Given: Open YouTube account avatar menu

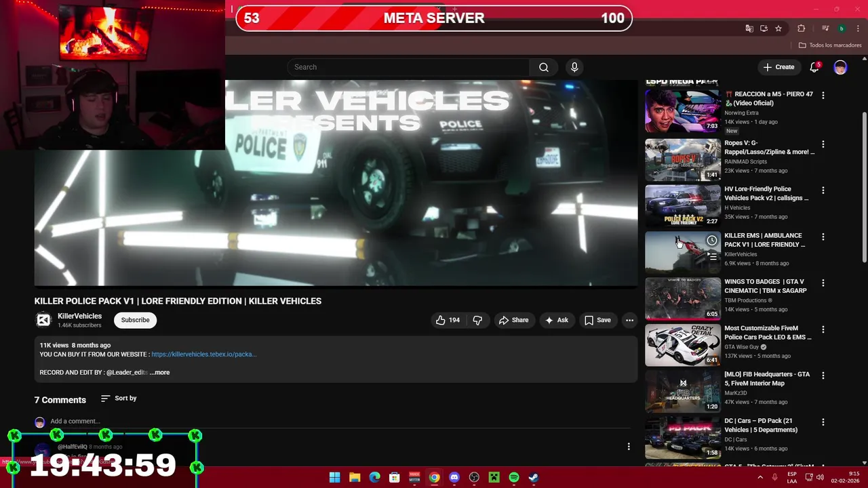Looking at the screenshot, I should click(x=840, y=67).
